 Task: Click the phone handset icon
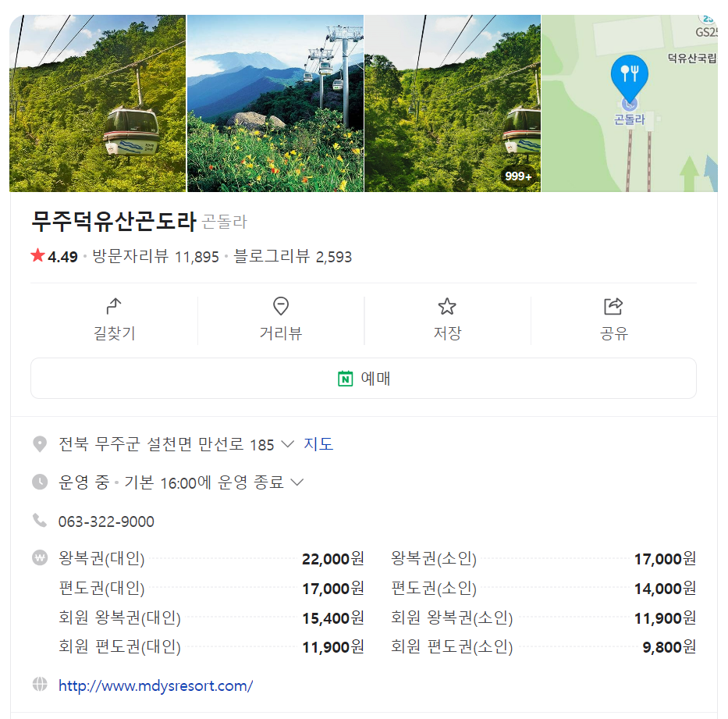40,521
